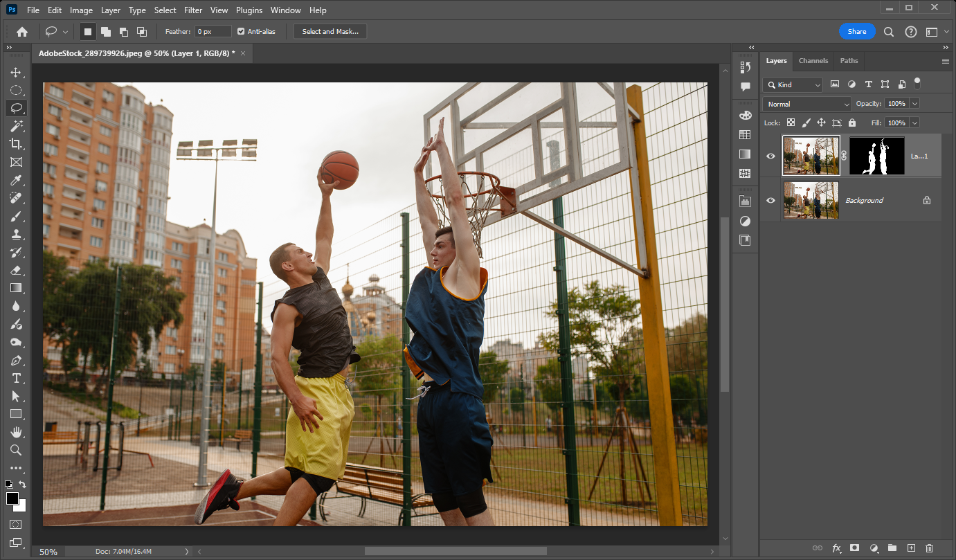Screen dimensions: 956x560
Task: Hide Layer 1 with its eye toggle
Action: [x=770, y=155]
